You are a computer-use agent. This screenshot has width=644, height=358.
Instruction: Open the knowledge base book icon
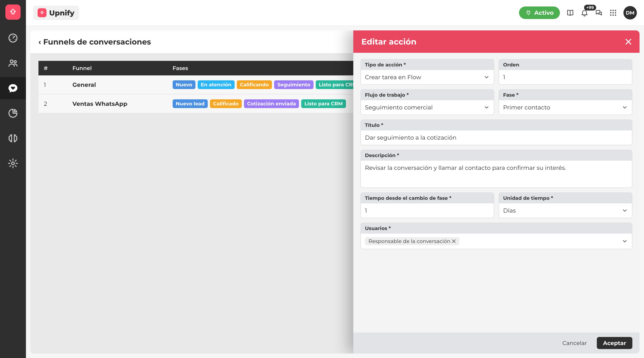coord(570,13)
